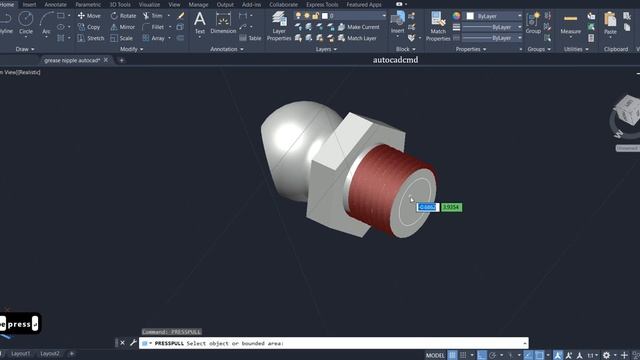The image size is (640, 360).
Task: Activate the Mirror tool
Action: pos(122,27)
